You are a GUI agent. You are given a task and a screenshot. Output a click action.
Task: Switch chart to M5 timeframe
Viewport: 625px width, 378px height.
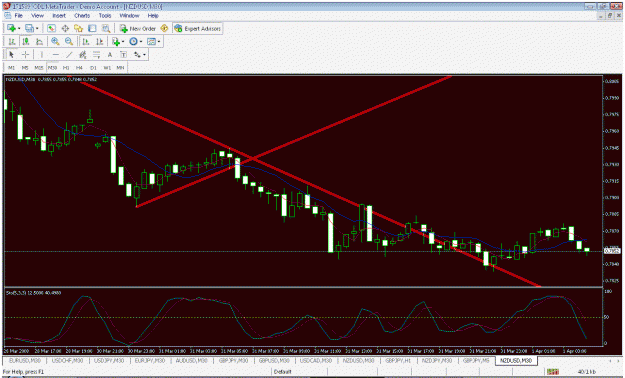(25, 68)
